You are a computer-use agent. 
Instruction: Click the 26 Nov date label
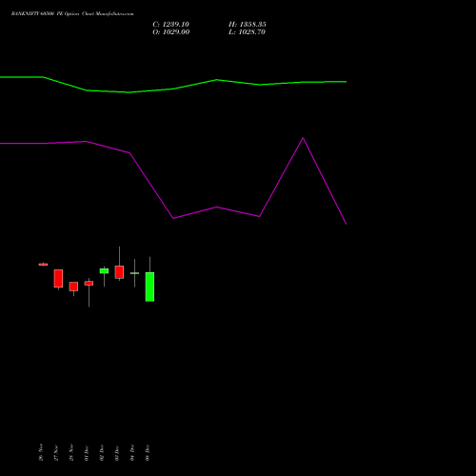pos(41,452)
